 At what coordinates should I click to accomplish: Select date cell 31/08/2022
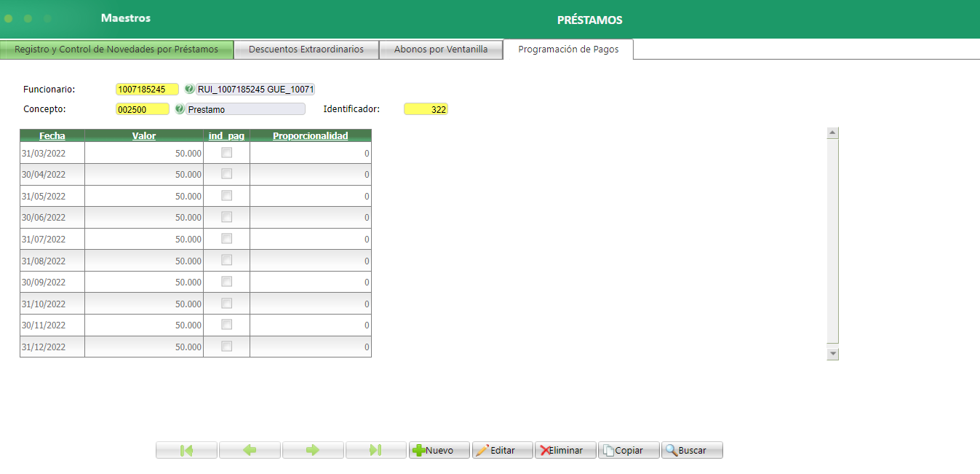pos(52,261)
